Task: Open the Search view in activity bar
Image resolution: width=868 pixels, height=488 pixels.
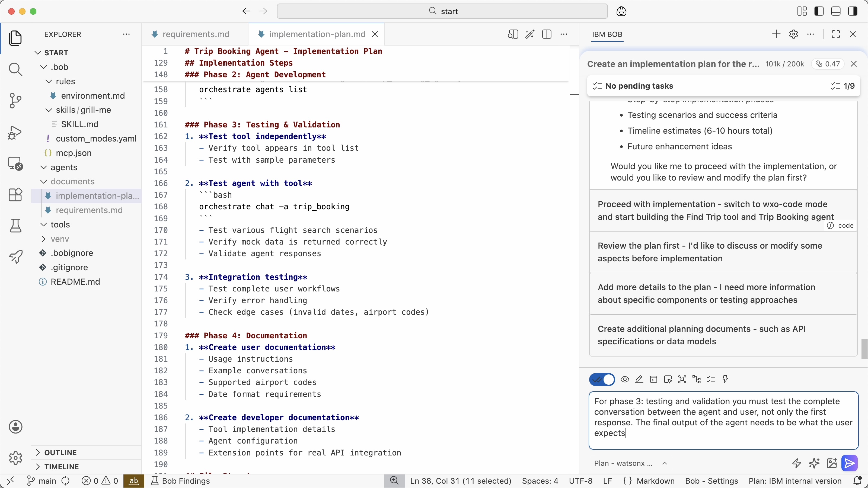Action: pos(15,69)
